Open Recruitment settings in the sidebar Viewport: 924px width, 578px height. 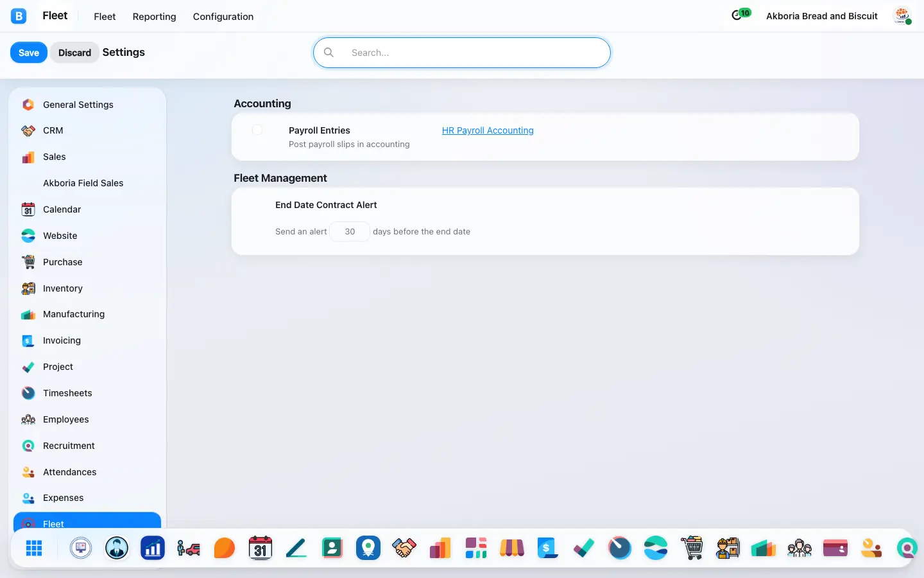[x=87, y=446]
